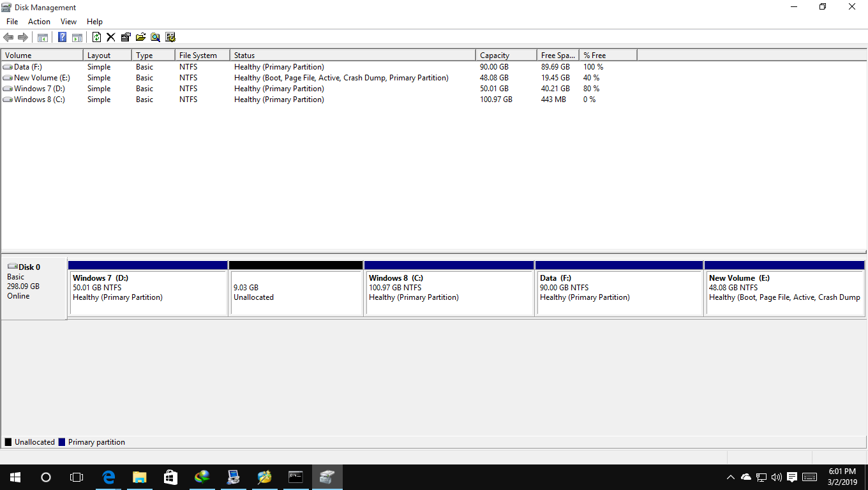The image size is (868, 490).
Task: Click the 443 MB free space cell
Action: point(553,100)
